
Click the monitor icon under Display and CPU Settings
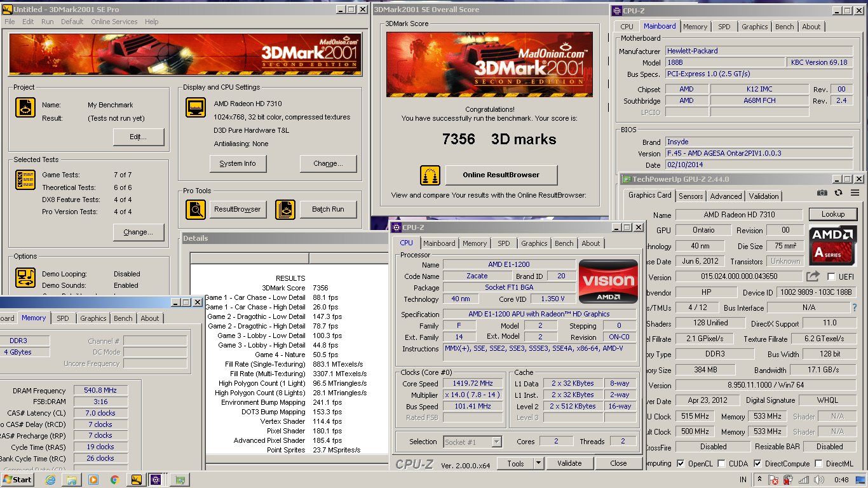196,107
